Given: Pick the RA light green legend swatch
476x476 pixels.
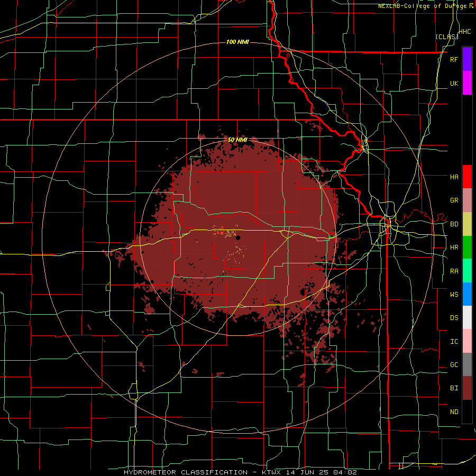Looking at the screenshot, I should pos(467,271).
